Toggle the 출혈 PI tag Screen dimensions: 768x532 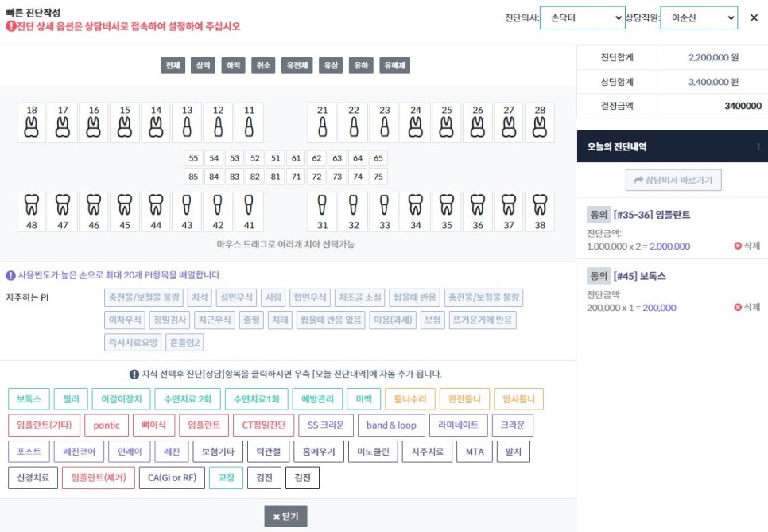(251, 320)
